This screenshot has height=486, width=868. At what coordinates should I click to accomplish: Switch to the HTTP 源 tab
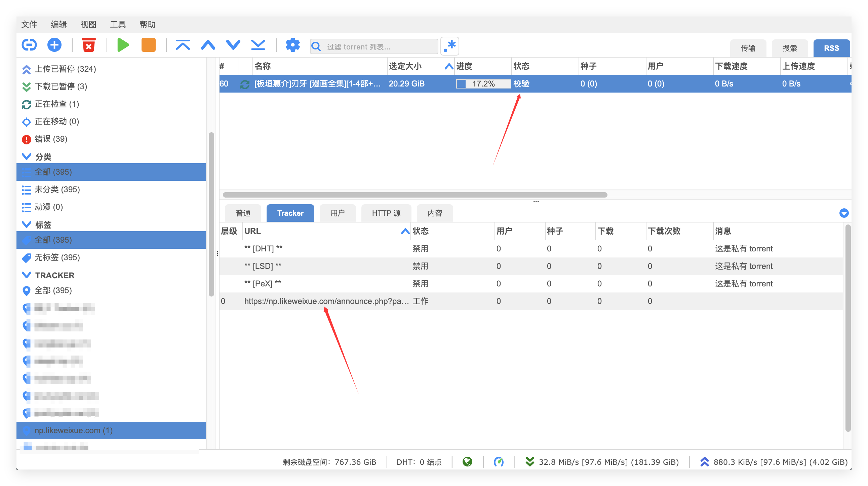tap(386, 213)
